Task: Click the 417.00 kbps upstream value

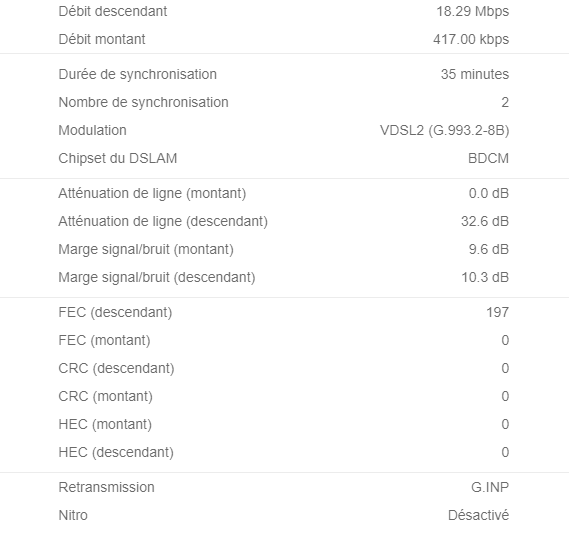Action: pos(471,39)
